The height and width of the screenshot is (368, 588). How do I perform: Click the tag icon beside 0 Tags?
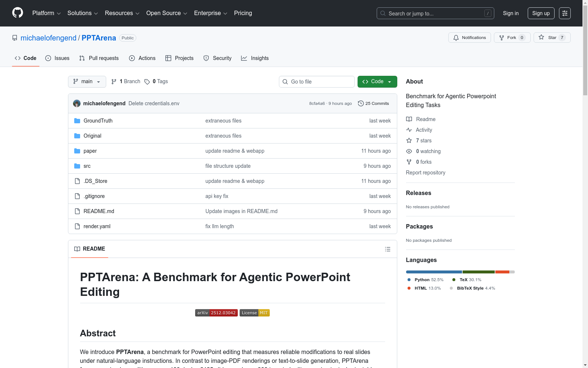pos(147,82)
